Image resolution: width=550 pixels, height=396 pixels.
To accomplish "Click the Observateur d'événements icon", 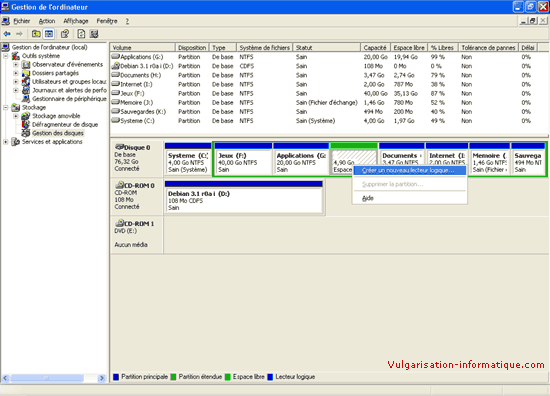I will 26,65.
